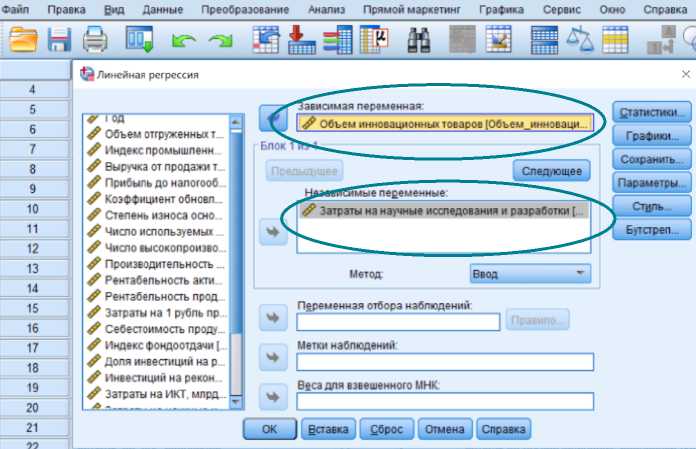Screen dimensions: 696x449
Task: Click the dialog's Справка button
Action: 503,429
